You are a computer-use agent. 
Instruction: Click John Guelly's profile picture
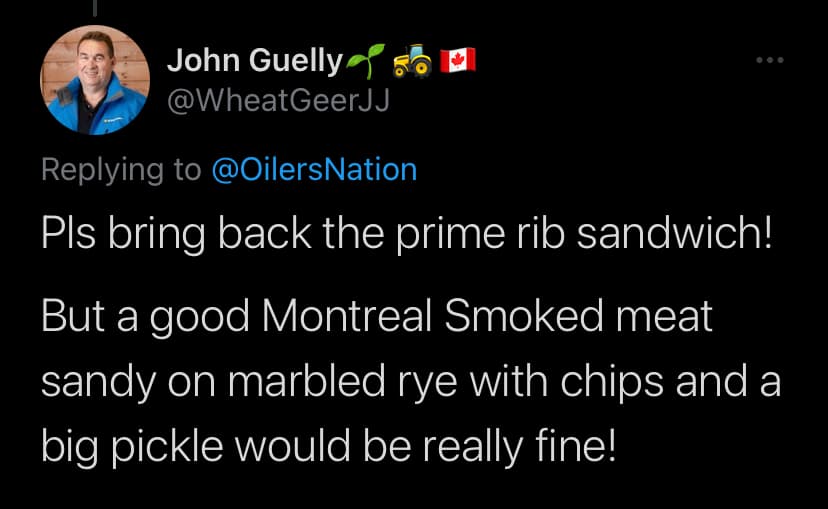click(95, 80)
